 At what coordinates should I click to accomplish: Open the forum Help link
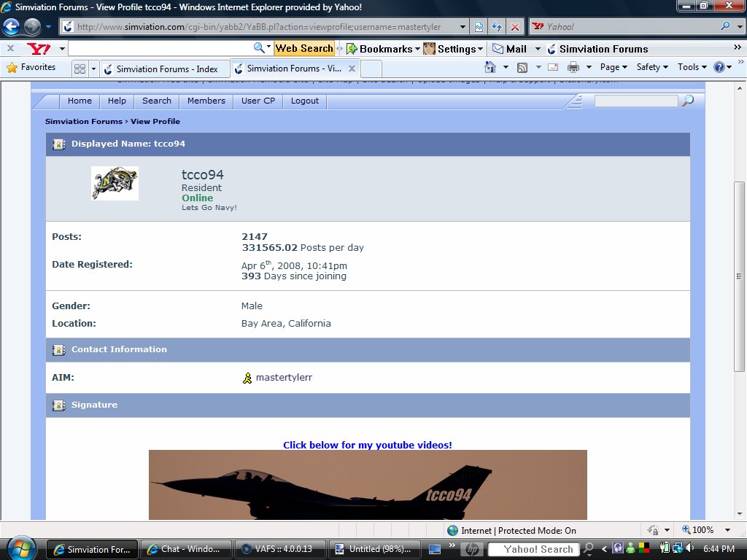coord(117,101)
